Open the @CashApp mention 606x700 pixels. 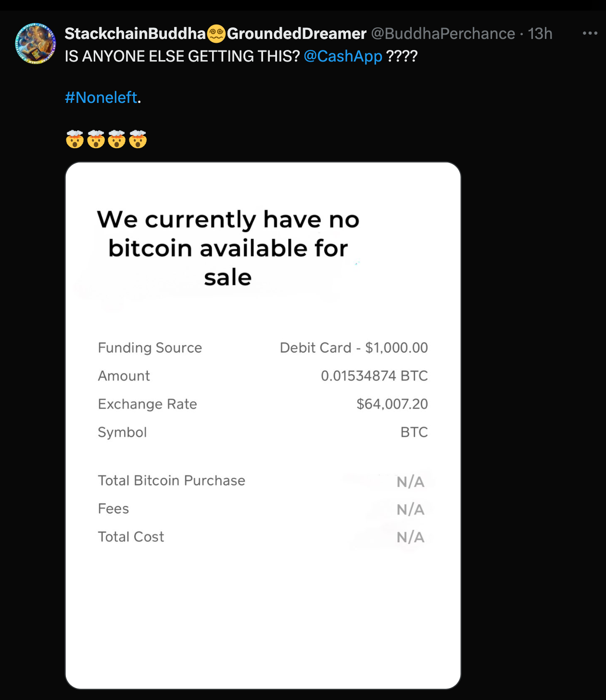343,56
